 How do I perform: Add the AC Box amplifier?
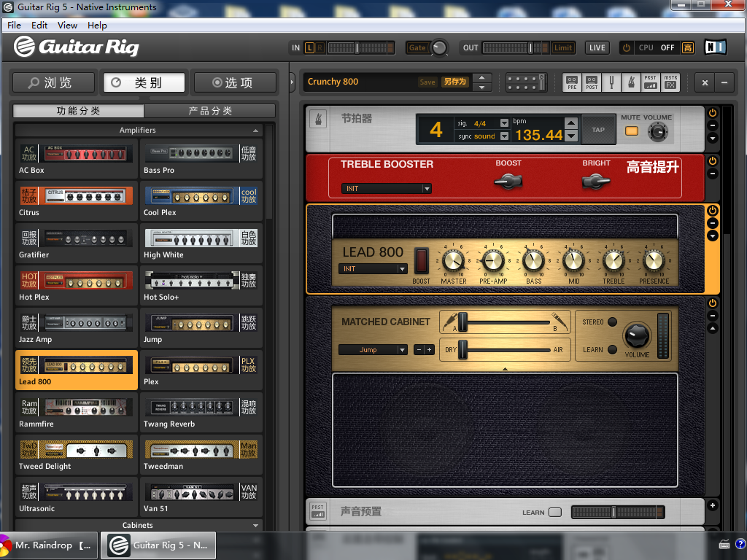76,159
